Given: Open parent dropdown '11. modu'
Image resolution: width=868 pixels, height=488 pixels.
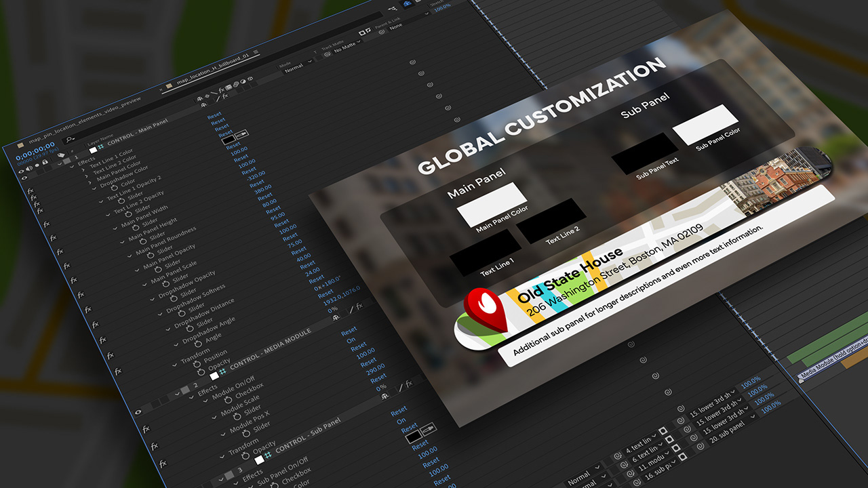Looking at the screenshot, I should [654, 462].
